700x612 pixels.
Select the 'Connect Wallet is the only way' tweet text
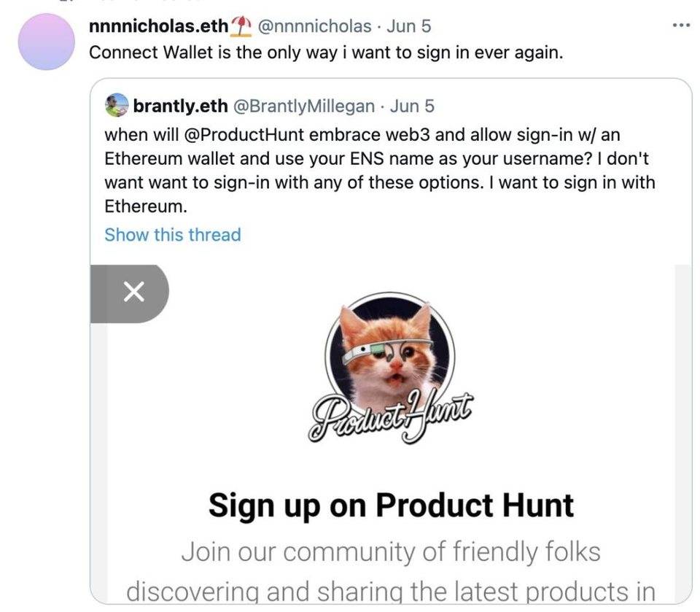[326, 53]
